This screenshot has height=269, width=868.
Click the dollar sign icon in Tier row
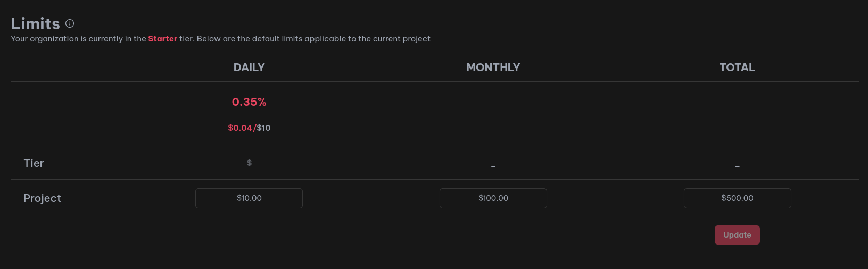[249, 163]
